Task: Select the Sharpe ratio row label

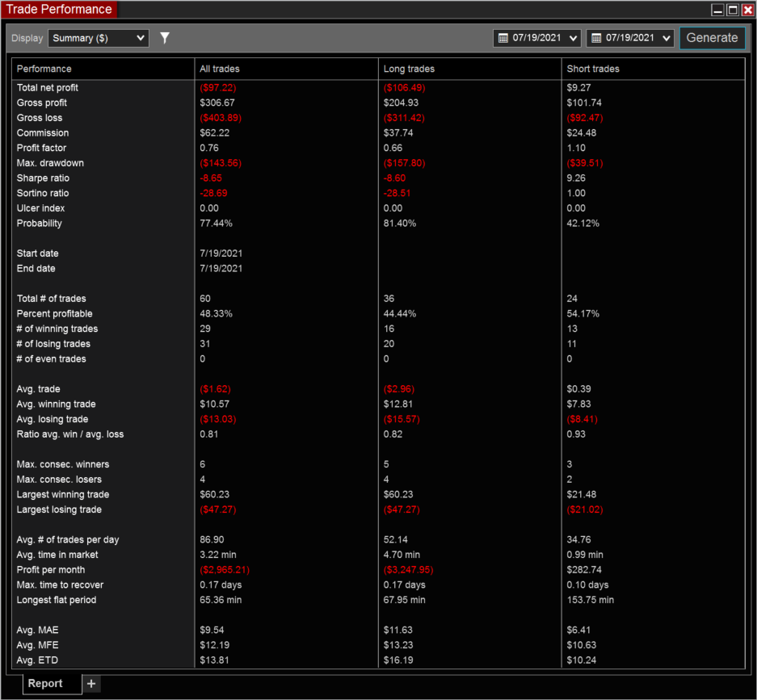Action: click(x=43, y=178)
